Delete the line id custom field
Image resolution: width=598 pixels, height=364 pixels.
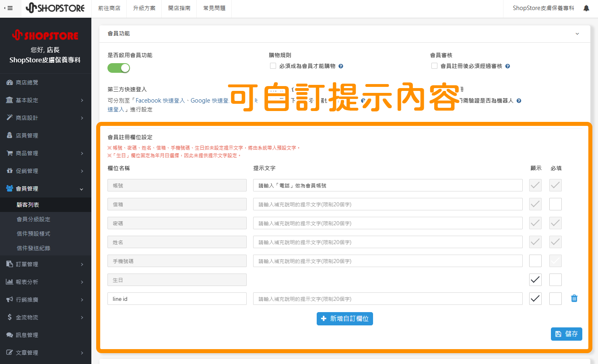tap(574, 298)
